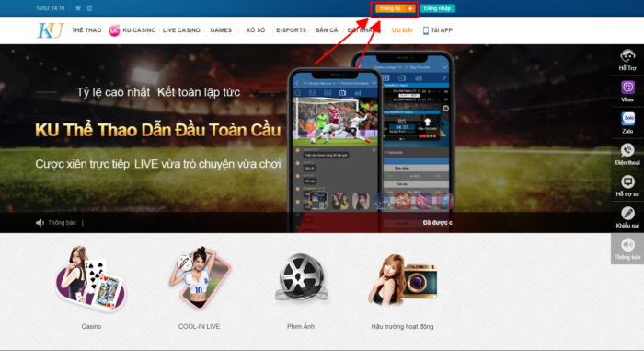The image size is (644, 351).
Task: Click the star favorite icon in top bar
Action: 78,8
